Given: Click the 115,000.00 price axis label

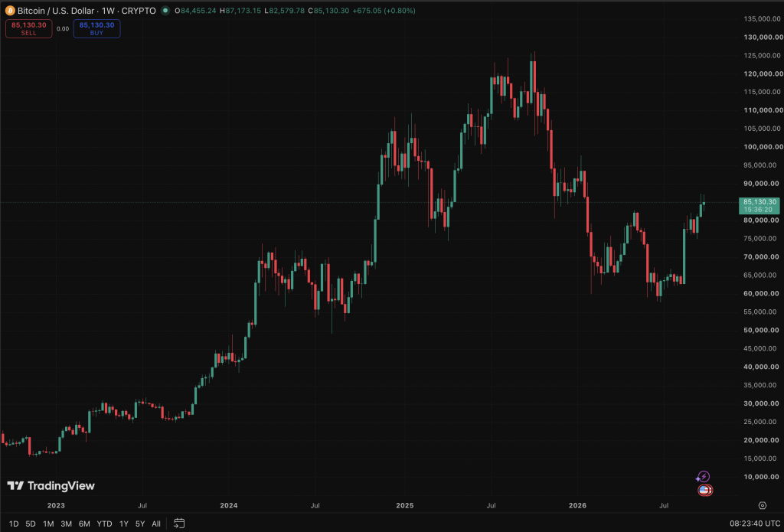Looking at the screenshot, I should tap(763, 92).
